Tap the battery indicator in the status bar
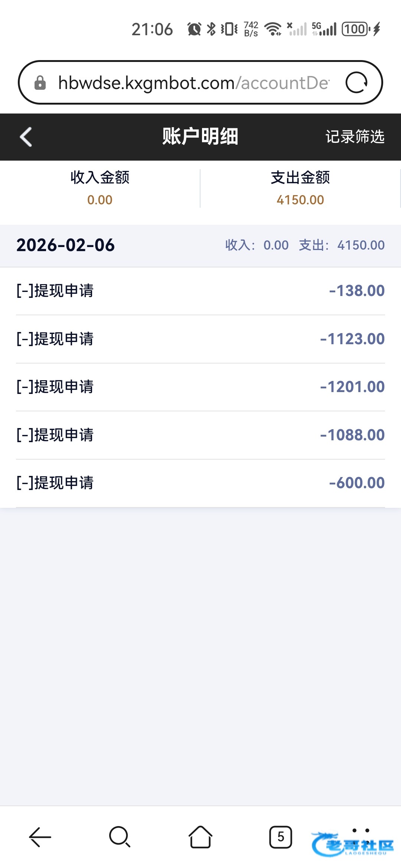Screen dimensions: 401x868 [356, 29]
